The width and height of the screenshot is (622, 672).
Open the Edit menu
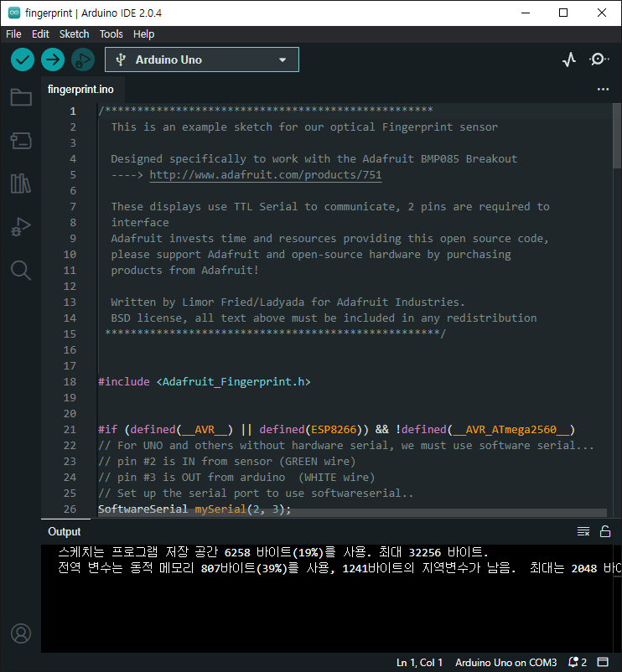pyautogui.click(x=40, y=34)
